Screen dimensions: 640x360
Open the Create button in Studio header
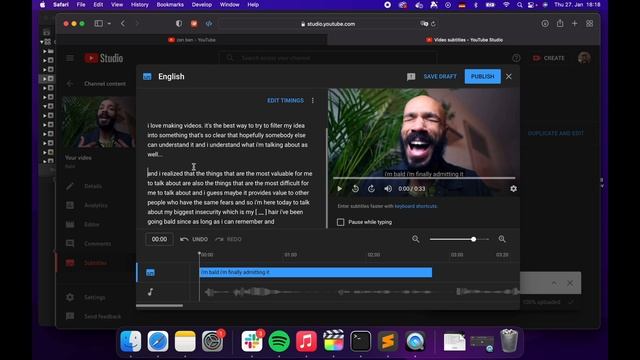(x=549, y=58)
